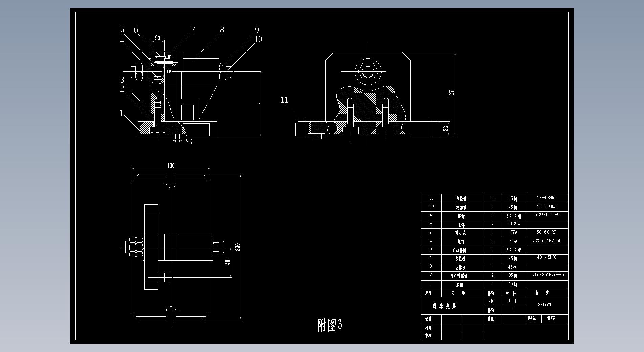Click balloon number '2' in front view
This screenshot has width=644, height=352.
coord(122,89)
